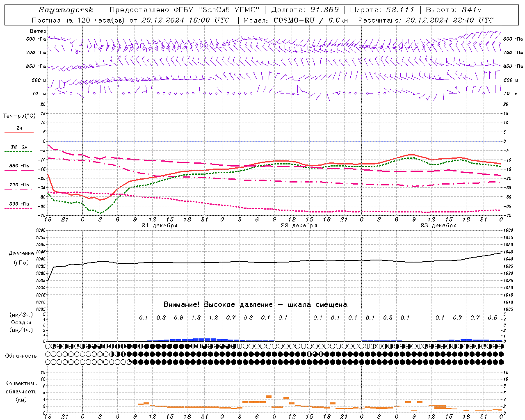
Task: Click the '850 гПа' temperature legend entry
Action: [x=19, y=166]
